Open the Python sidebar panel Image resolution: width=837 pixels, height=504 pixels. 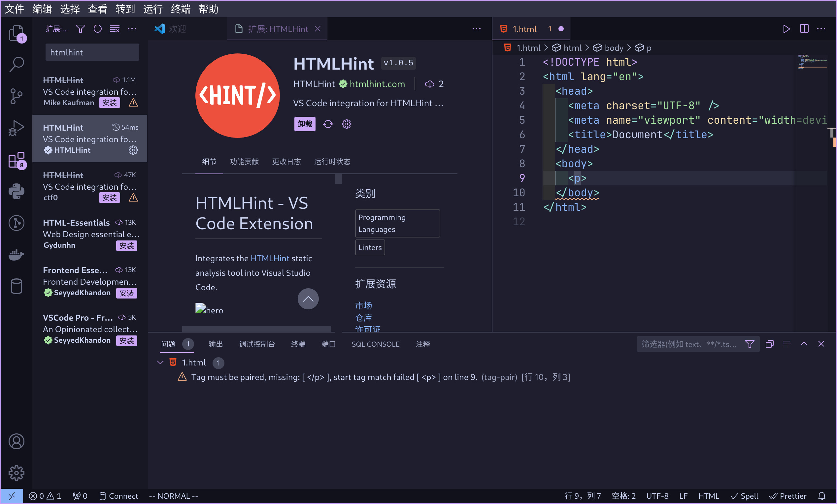coord(16,191)
